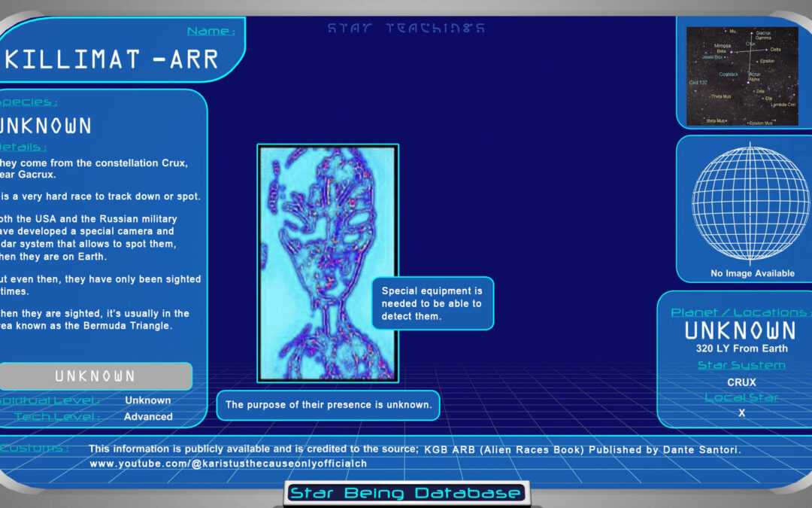Image resolution: width=812 pixels, height=508 pixels.
Task: Select the Star System heading
Action: tap(741, 365)
